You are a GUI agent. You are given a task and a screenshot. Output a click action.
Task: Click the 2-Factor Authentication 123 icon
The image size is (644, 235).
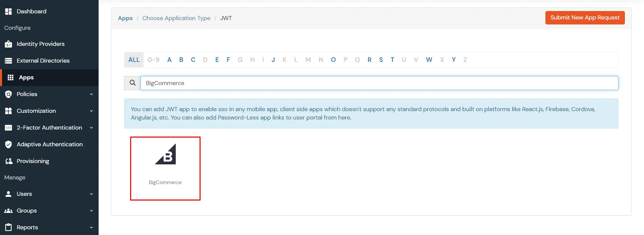click(8, 128)
